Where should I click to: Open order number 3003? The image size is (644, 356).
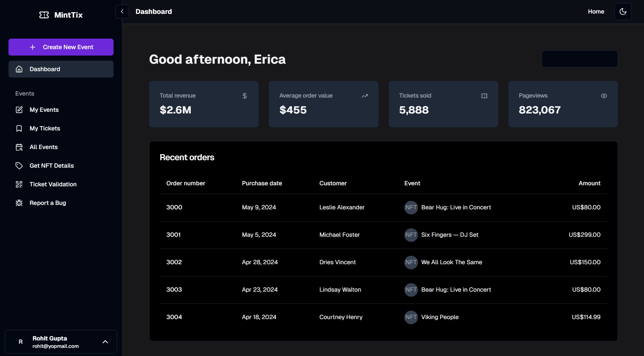coord(174,290)
